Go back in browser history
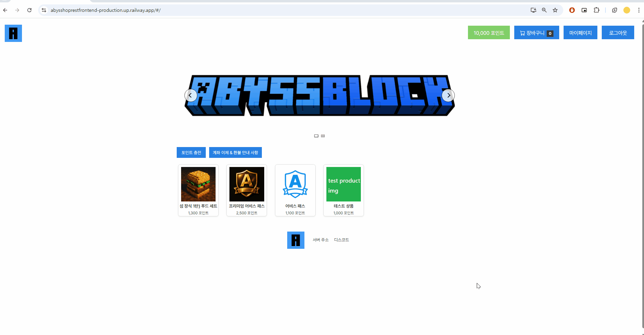 (5, 10)
